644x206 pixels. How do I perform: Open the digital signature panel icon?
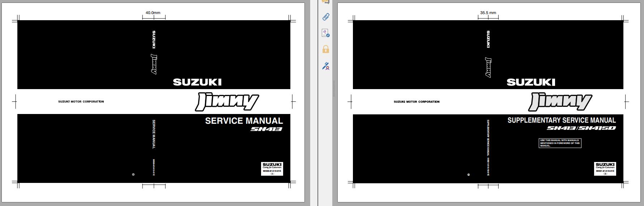(326, 33)
